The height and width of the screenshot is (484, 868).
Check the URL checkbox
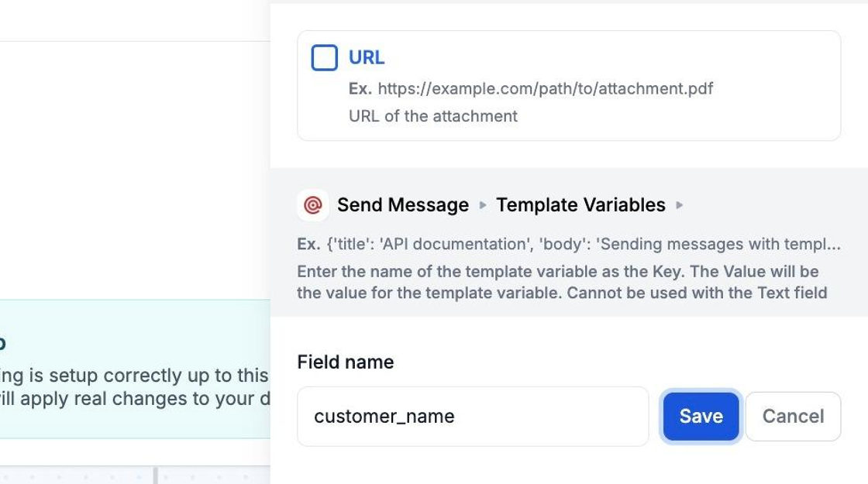click(x=324, y=58)
